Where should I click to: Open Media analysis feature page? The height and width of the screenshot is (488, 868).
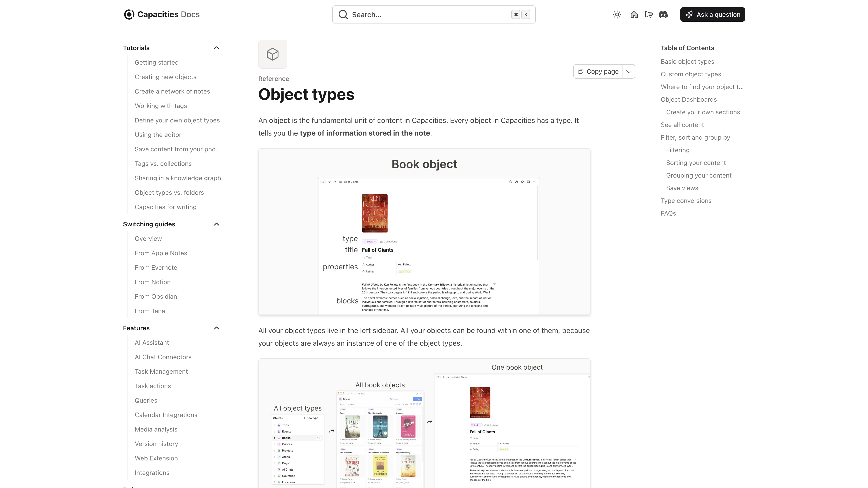[x=156, y=429]
